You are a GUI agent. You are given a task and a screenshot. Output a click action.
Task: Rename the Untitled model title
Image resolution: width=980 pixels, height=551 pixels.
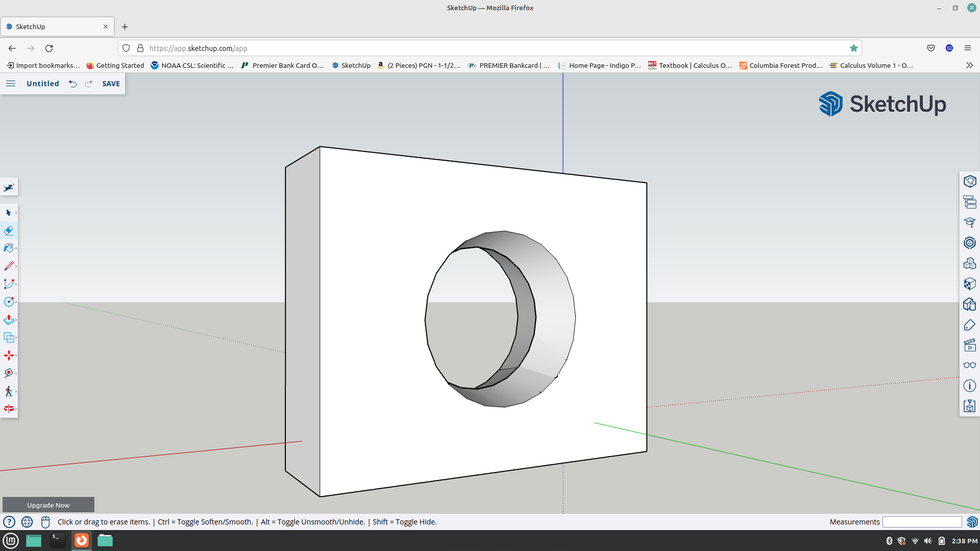point(43,84)
